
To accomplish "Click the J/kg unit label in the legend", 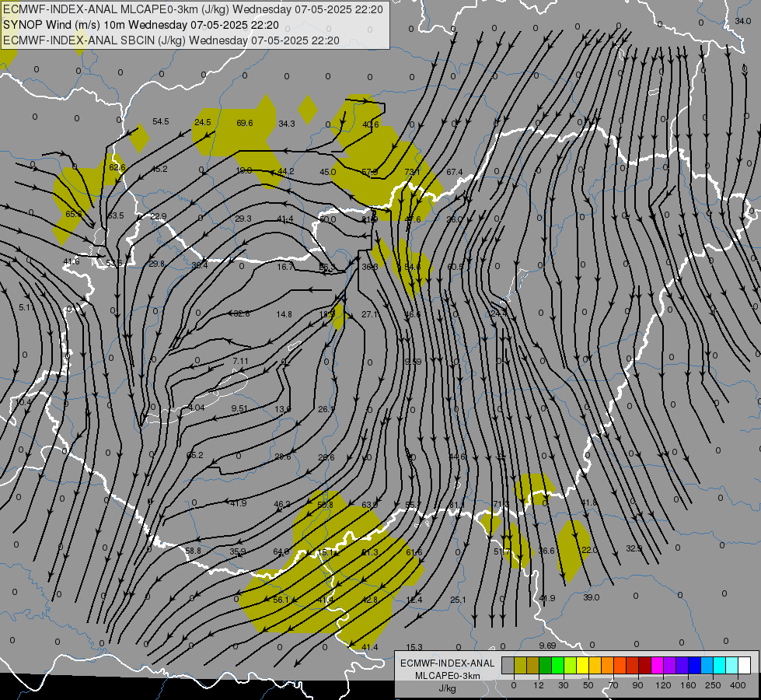I will (448, 688).
